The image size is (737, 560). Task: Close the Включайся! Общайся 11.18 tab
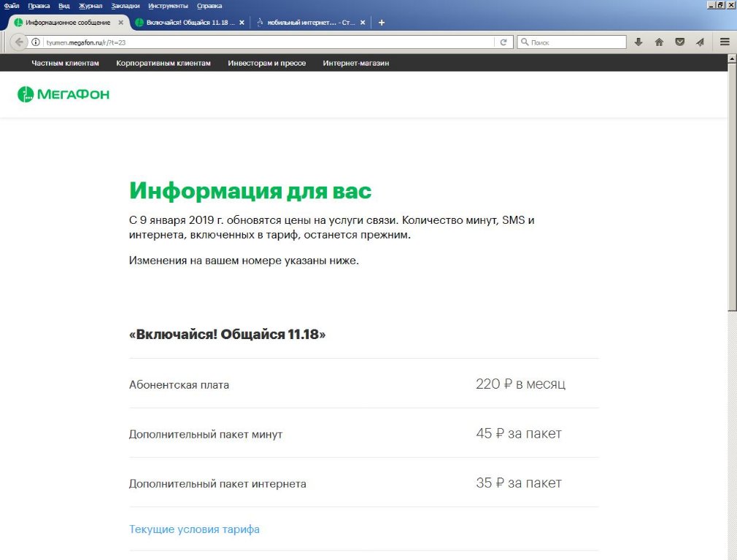pos(242,23)
